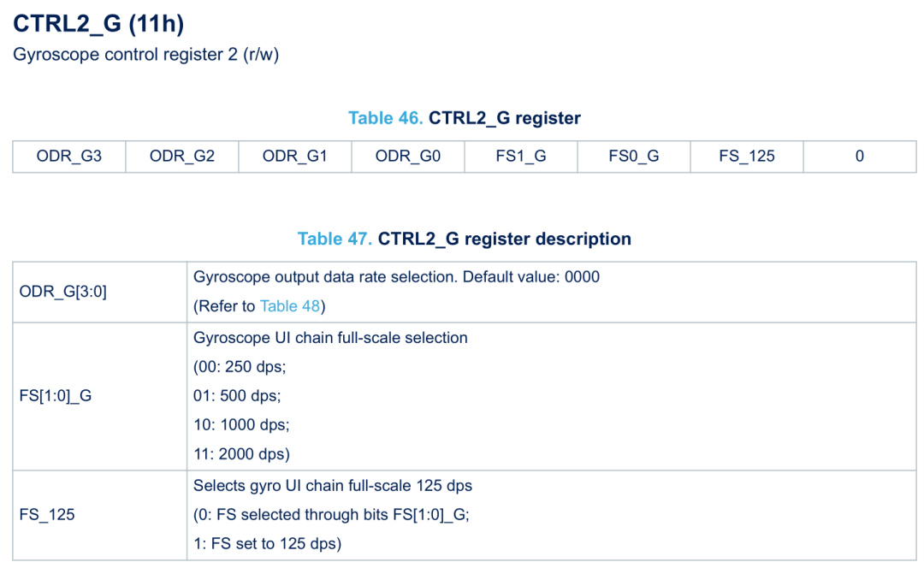The image size is (924, 568).
Task: Click the CTRL2_G (11h) heading
Action: (x=98, y=24)
